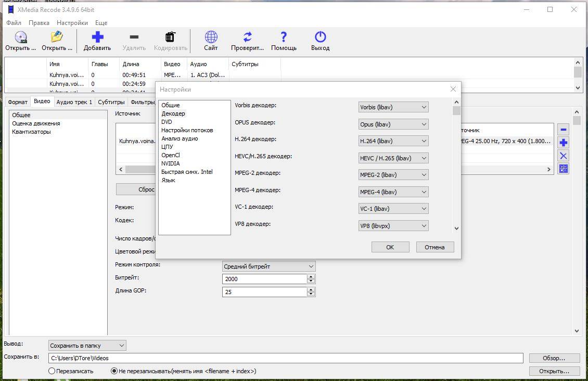Click blue minus icon beside source panel
The width and height of the screenshot is (588, 381).
(x=563, y=130)
